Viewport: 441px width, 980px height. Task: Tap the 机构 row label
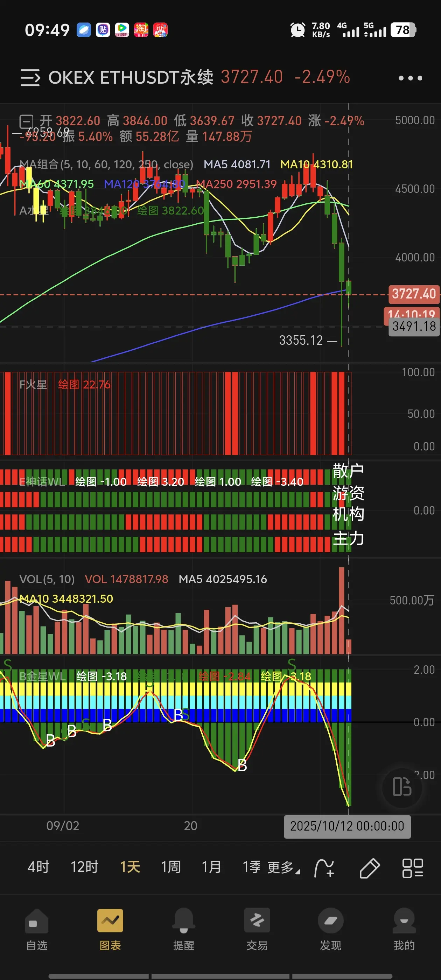pyautogui.click(x=348, y=514)
